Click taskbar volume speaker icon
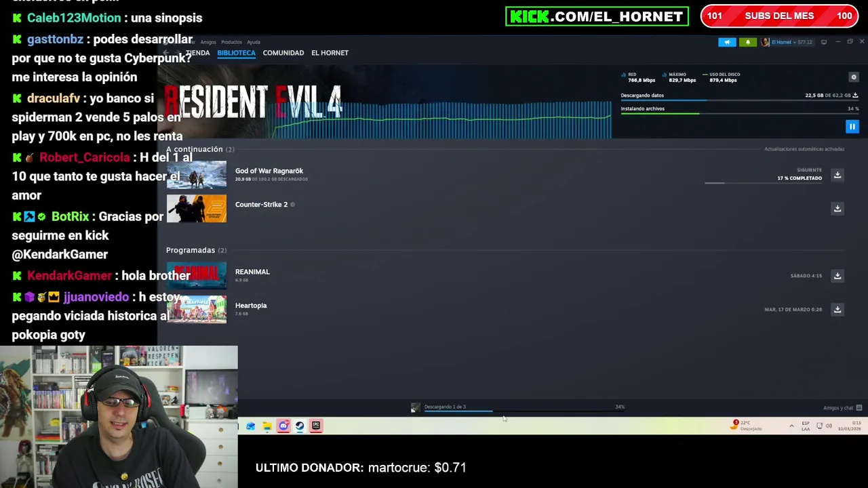 point(829,426)
